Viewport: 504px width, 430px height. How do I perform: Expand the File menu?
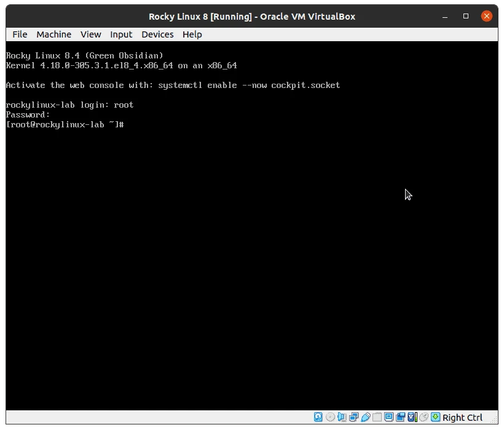coord(19,34)
